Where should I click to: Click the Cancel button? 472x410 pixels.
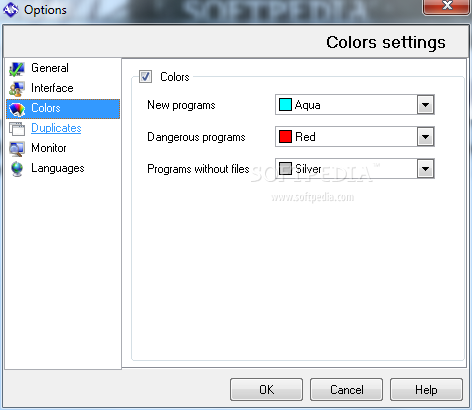(346, 389)
